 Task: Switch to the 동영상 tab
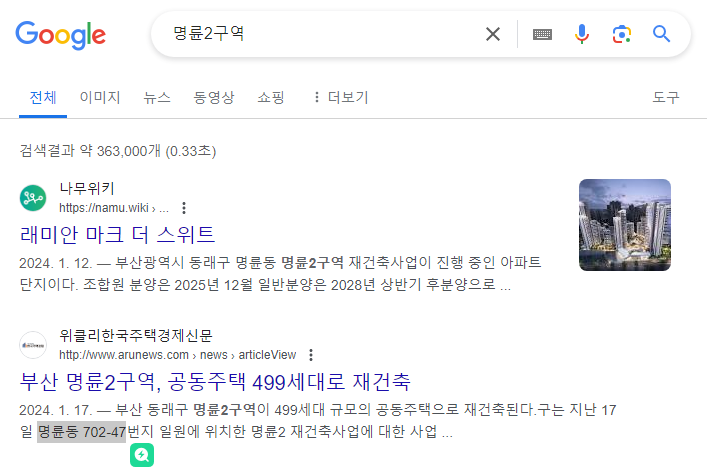tap(214, 97)
